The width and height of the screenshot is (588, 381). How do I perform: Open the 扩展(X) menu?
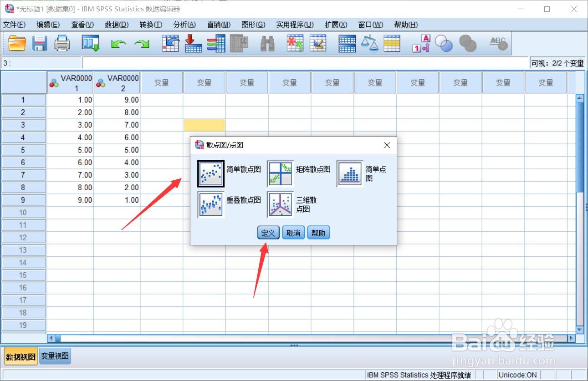point(336,25)
